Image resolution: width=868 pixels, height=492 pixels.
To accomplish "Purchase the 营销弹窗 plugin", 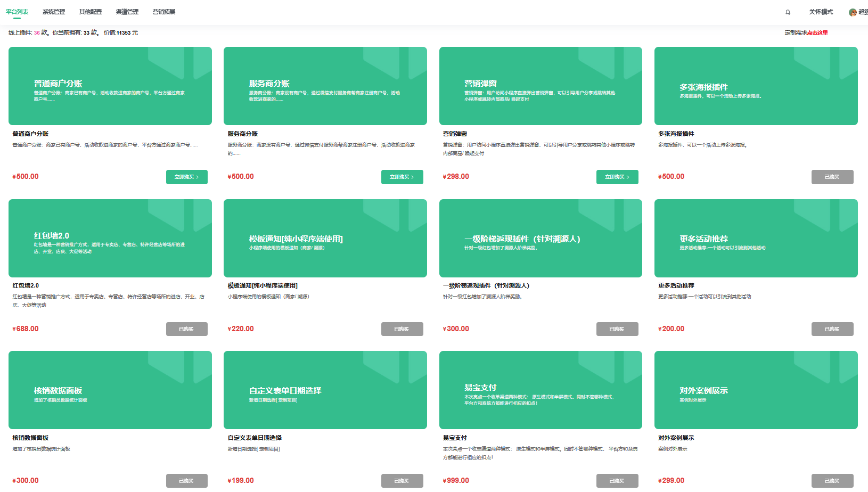I will [x=617, y=177].
